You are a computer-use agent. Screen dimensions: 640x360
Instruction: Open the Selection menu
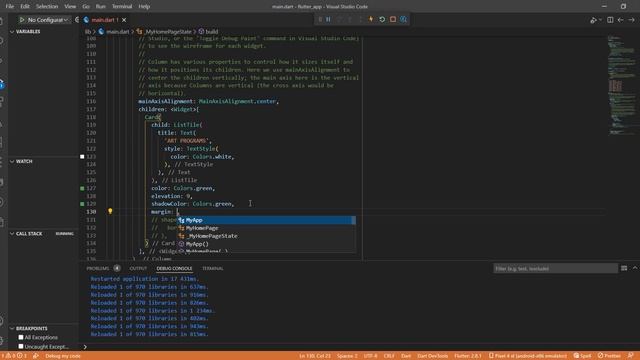pyautogui.click(x=47, y=7)
